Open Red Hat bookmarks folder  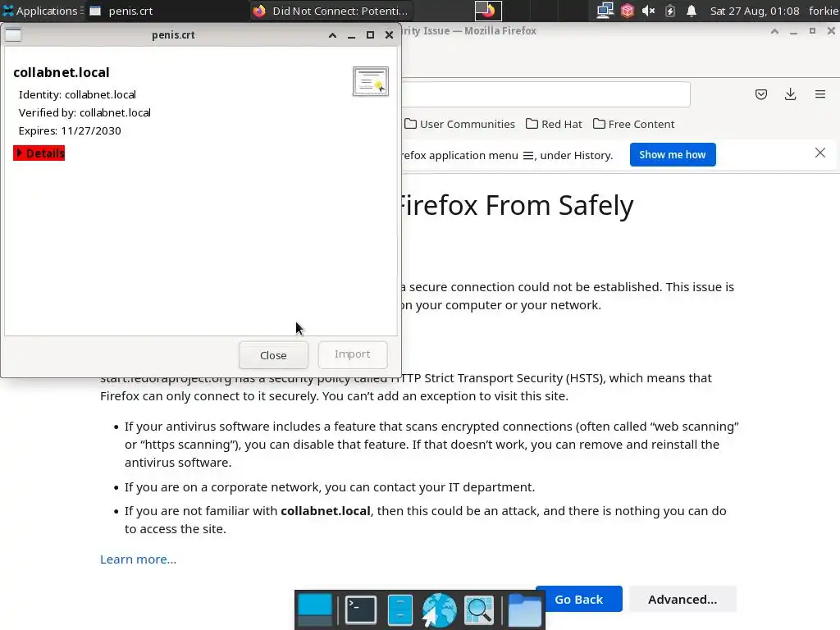tap(554, 125)
